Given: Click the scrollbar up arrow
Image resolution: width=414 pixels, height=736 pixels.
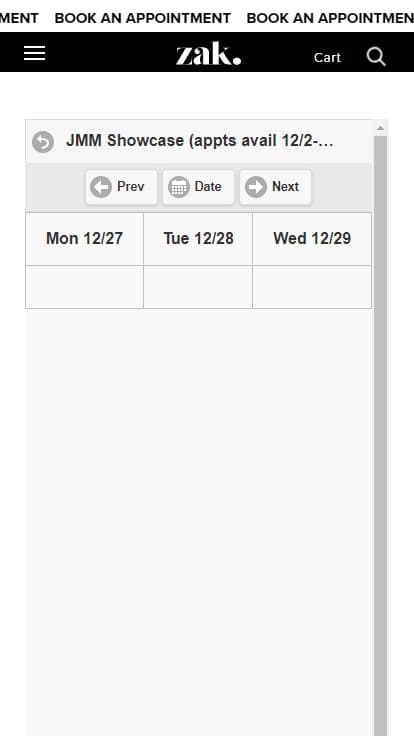Looking at the screenshot, I should (380, 128).
